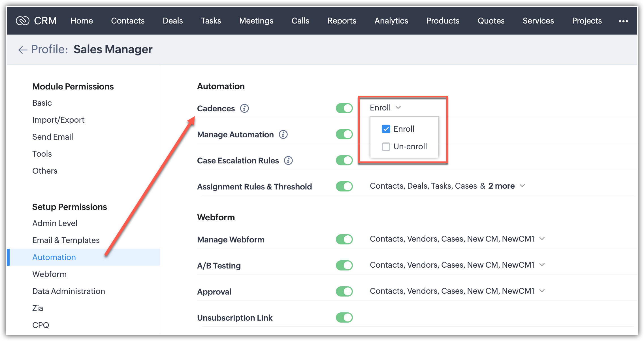Go to the Analytics tab

pyautogui.click(x=391, y=21)
